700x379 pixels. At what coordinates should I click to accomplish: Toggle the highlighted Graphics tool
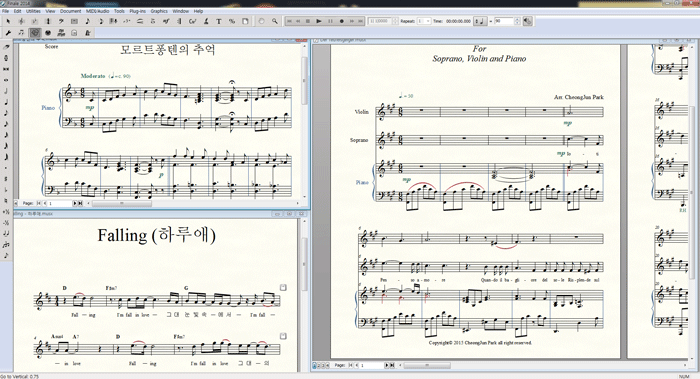coord(34,33)
